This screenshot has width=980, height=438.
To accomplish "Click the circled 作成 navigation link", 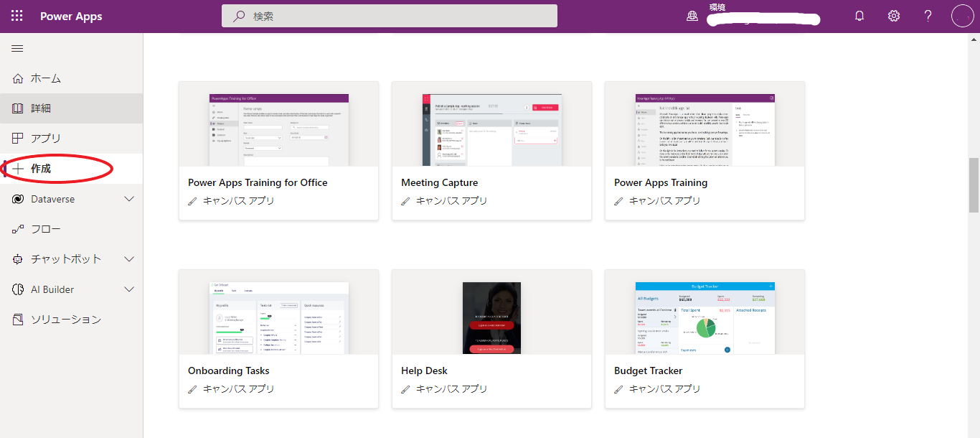I will [x=41, y=168].
